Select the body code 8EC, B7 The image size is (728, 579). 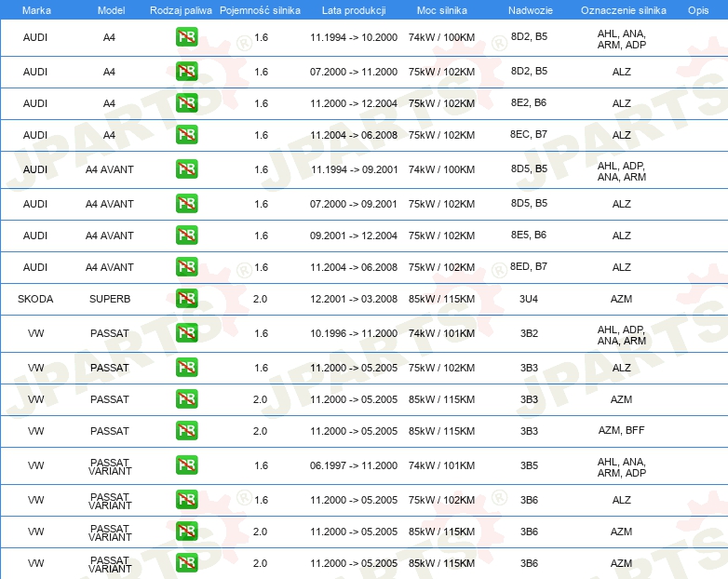529,134
